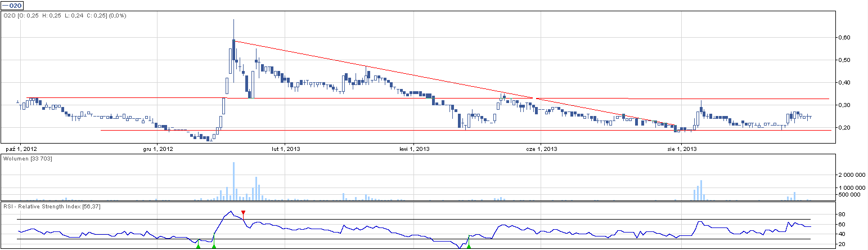Click the 20 level RSI axis label
The width and height of the screenshot is (868, 250).
[x=841, y=244]
